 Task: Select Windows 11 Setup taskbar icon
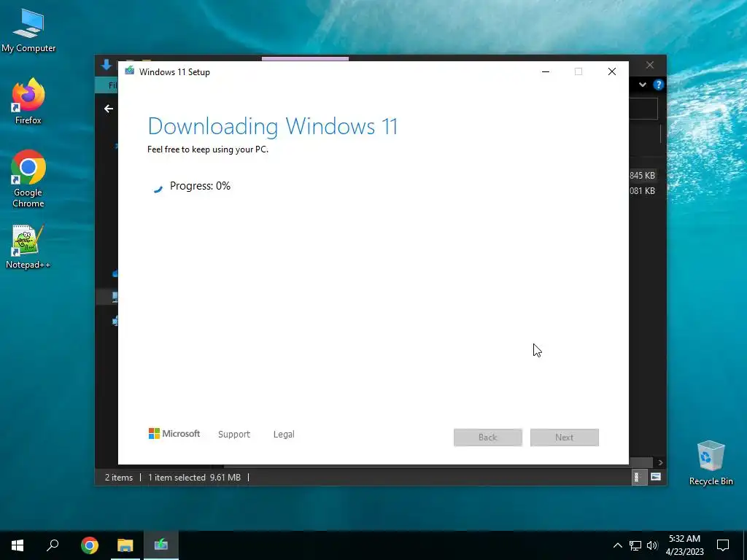coord(161,545)
